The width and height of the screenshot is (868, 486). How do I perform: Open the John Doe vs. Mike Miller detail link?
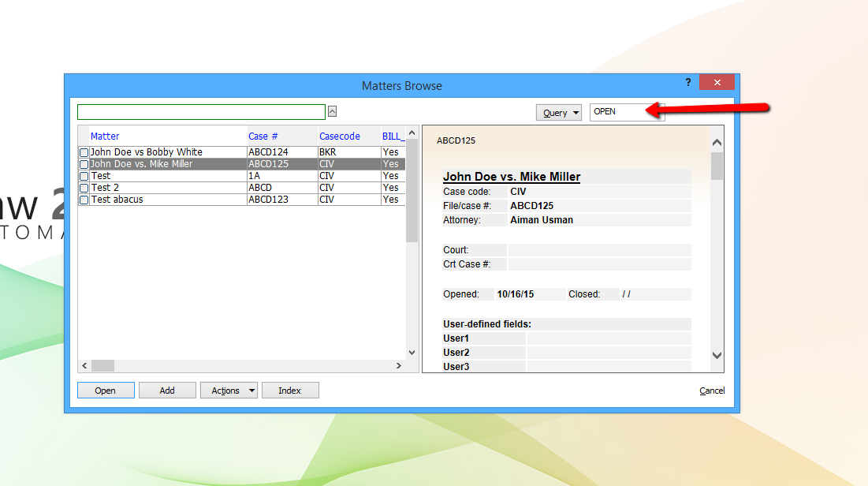[510, 175]
